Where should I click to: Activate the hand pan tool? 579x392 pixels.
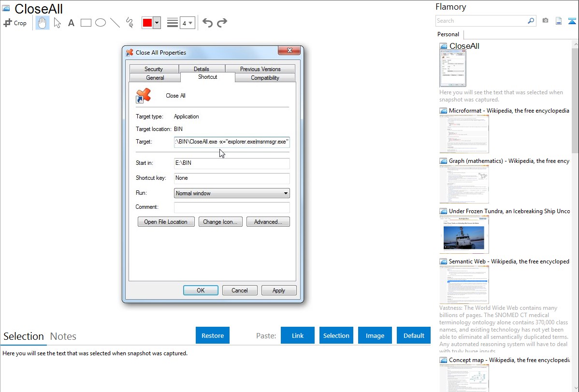pos(42,23)
